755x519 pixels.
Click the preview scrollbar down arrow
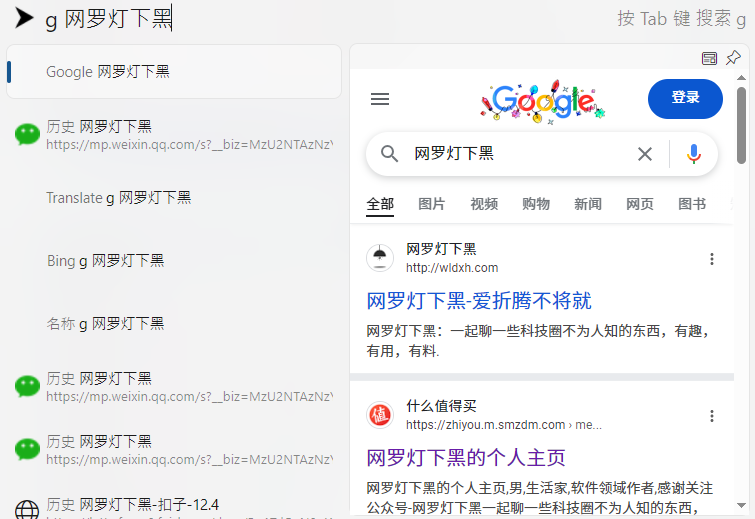(x=742, y=505)
